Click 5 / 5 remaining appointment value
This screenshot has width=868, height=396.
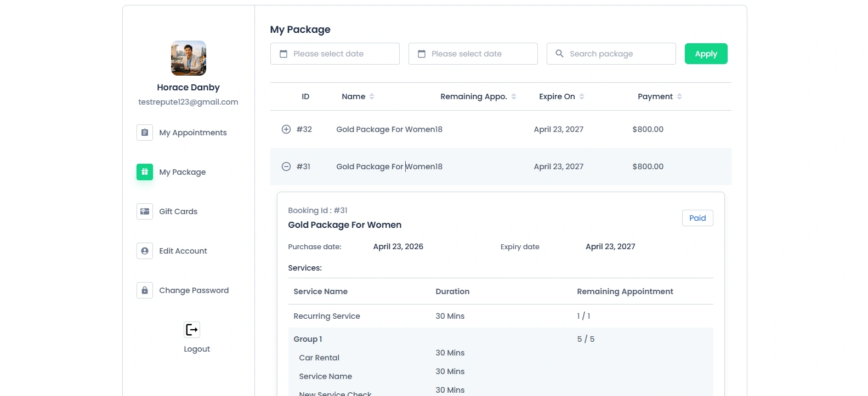click(x=586, y=339)
